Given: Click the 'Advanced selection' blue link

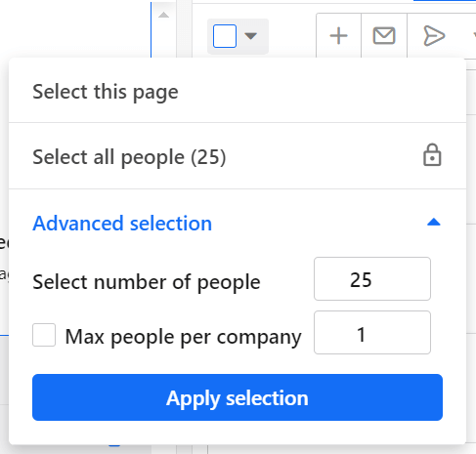Looking at the screenshot, I should [x=122, y=224].
